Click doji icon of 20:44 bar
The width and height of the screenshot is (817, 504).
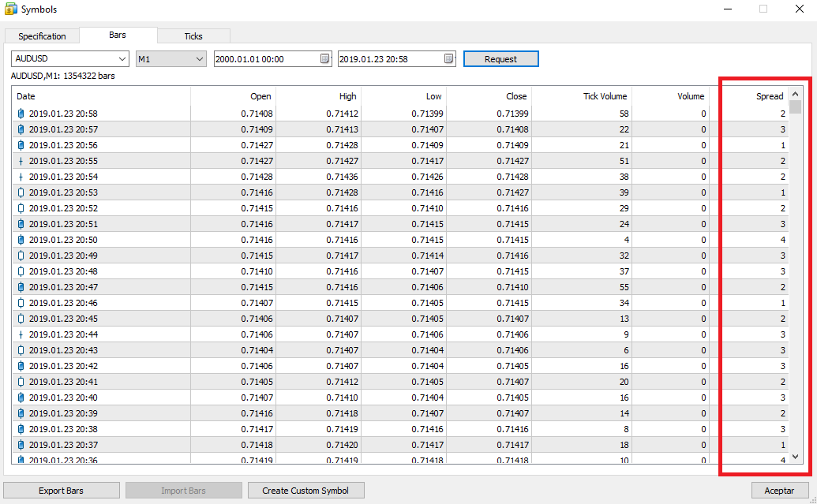pos(21,334)
